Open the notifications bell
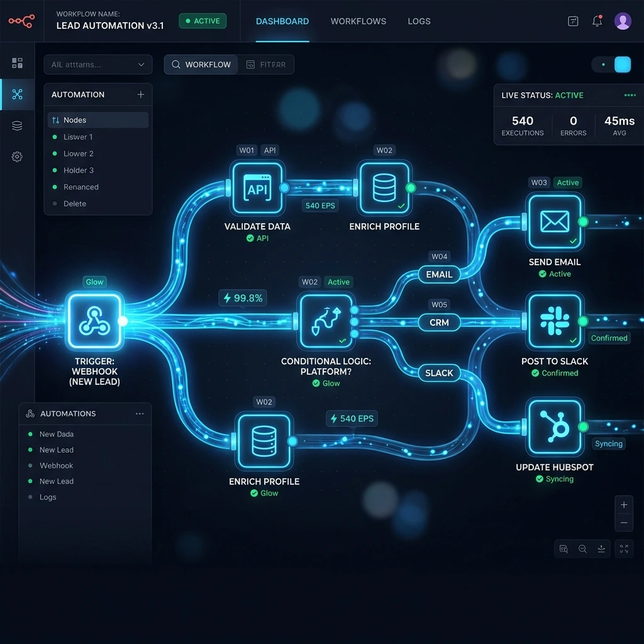Screen dimensions: 644x644 coord(597,21)
